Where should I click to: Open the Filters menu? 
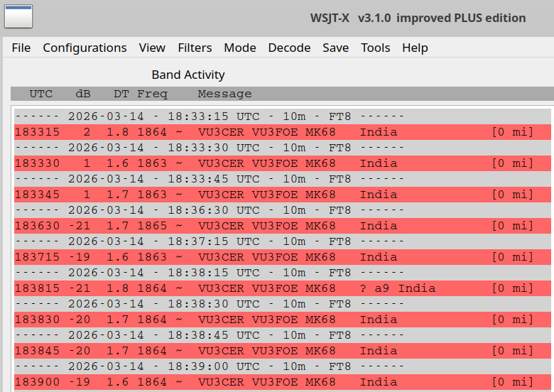click(195, 48)
